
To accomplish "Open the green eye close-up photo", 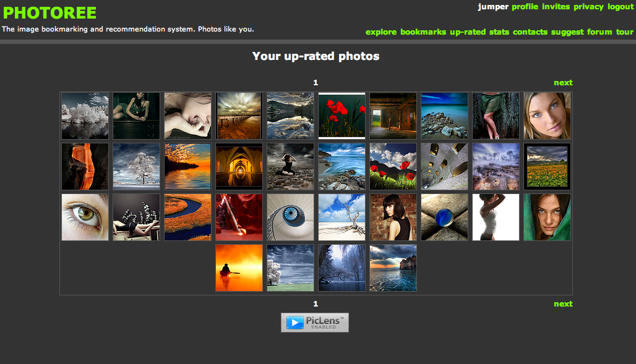I will 85,218.
